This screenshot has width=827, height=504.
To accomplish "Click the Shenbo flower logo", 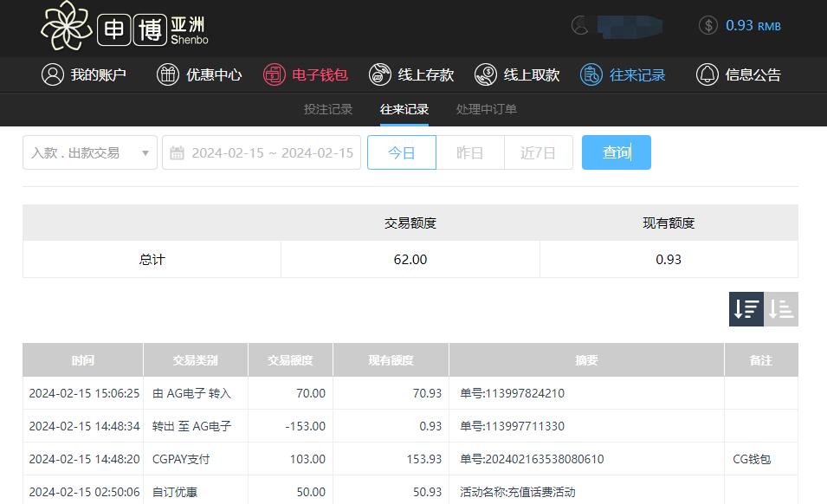I will [66, 25].
